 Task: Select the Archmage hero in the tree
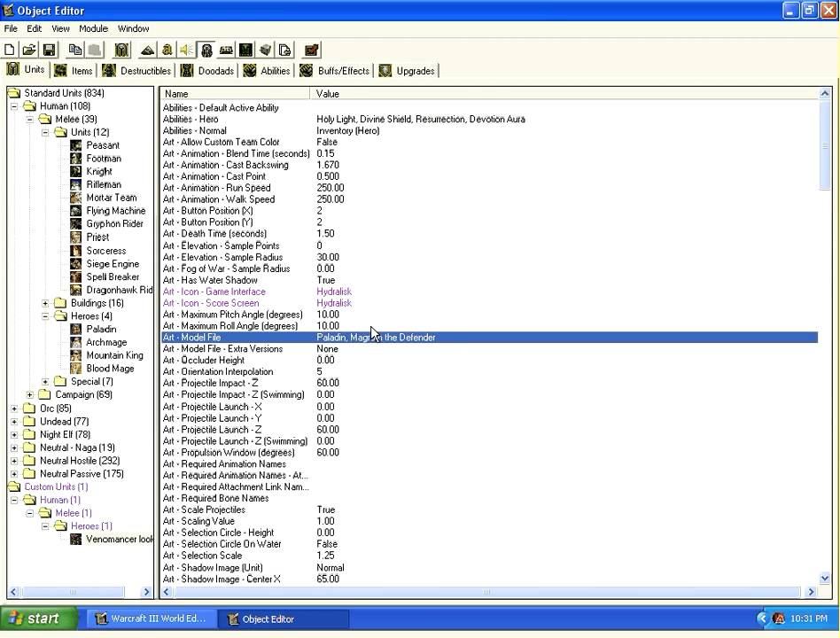click(106, 342)
